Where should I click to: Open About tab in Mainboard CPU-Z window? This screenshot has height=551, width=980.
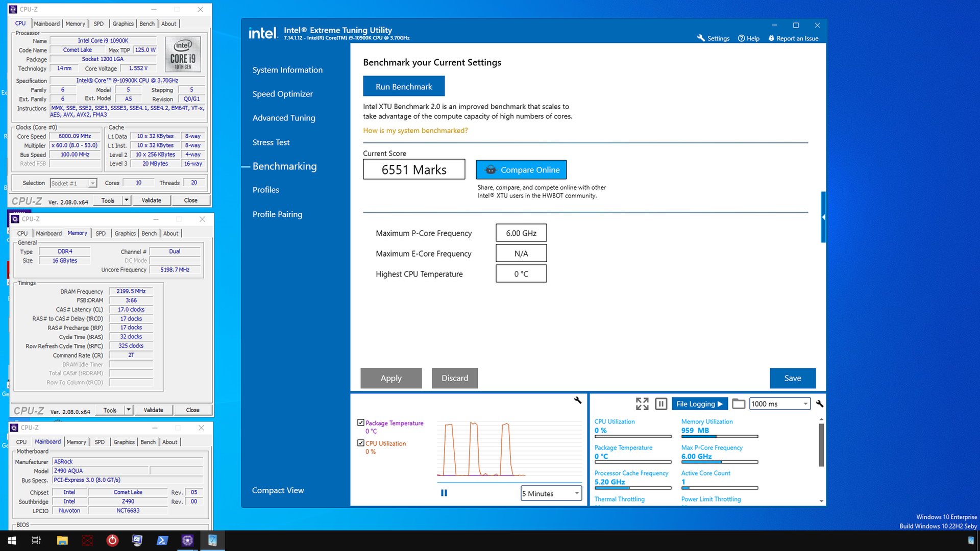click(x=170, y=442)
